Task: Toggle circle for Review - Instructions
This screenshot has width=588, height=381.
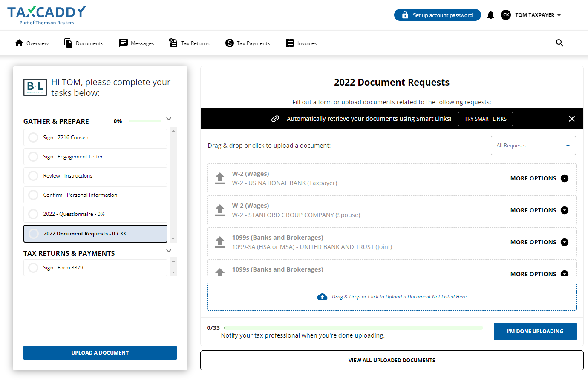Action: pyautogui.click(x=33, y=176)
